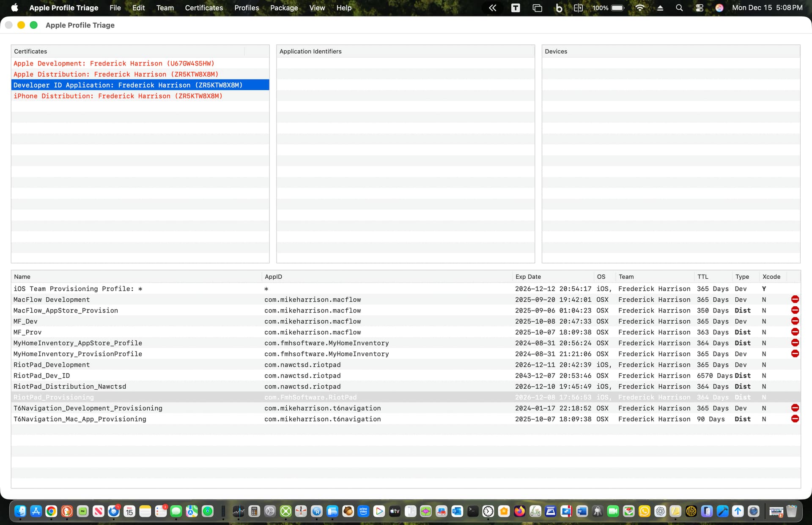Click the Wi-Fi status icon
This screenshot has height=525, width=812.
coord(640,8)
